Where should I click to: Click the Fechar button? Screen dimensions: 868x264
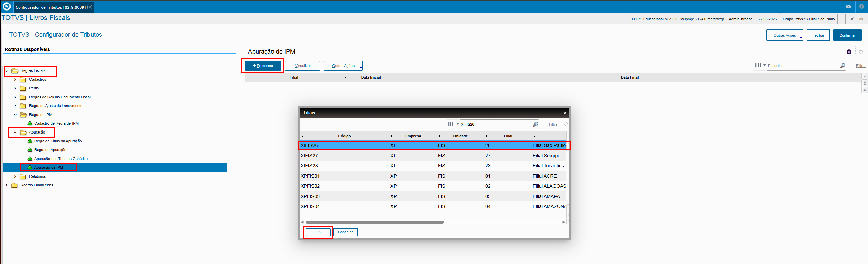click(818, 35)
